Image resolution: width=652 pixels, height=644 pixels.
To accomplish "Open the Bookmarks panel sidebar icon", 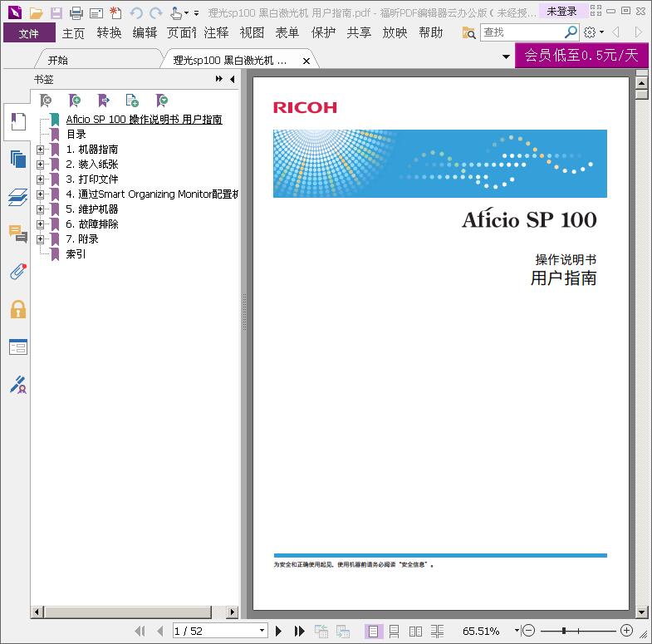I will coord(18,121).
